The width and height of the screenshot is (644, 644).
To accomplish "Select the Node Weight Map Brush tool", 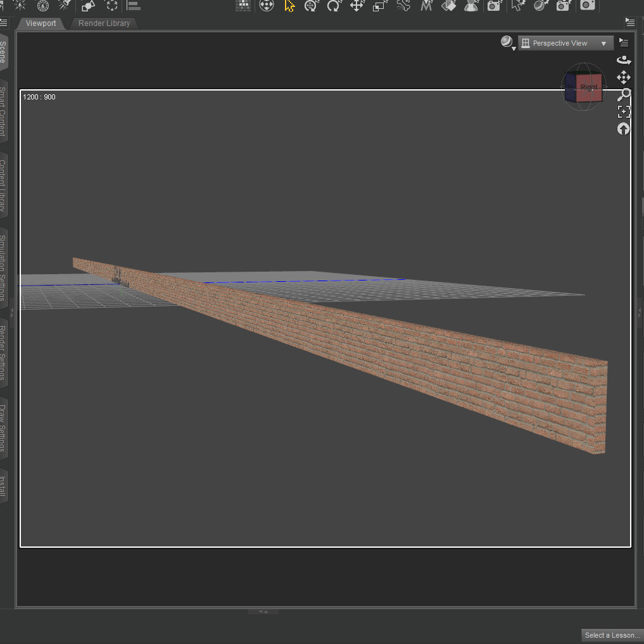I will pyautogui.click(x=426, y=5).
